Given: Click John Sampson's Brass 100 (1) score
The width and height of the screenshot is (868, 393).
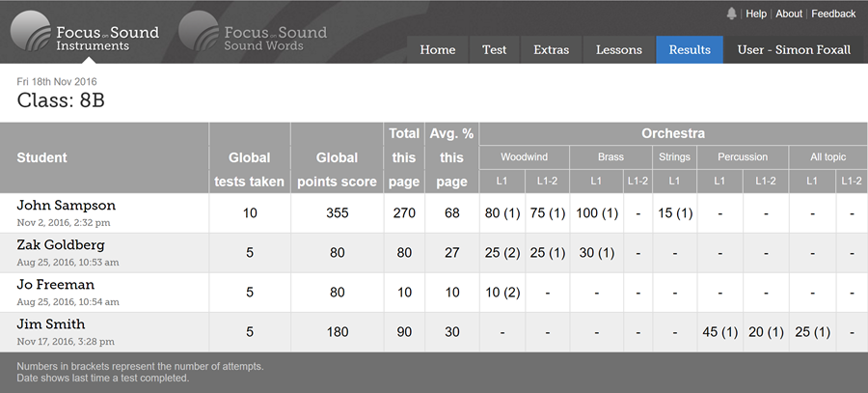Looking at the screenshot, I should 597,213.
